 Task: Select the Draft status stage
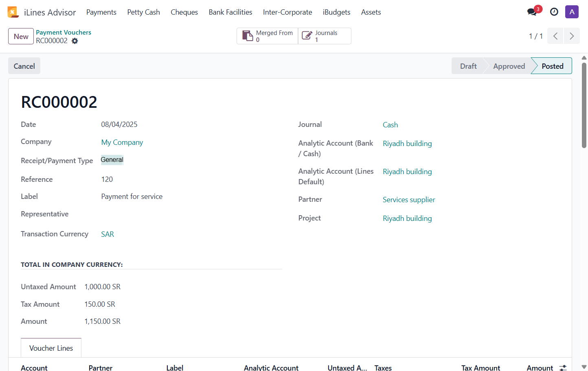468,66
